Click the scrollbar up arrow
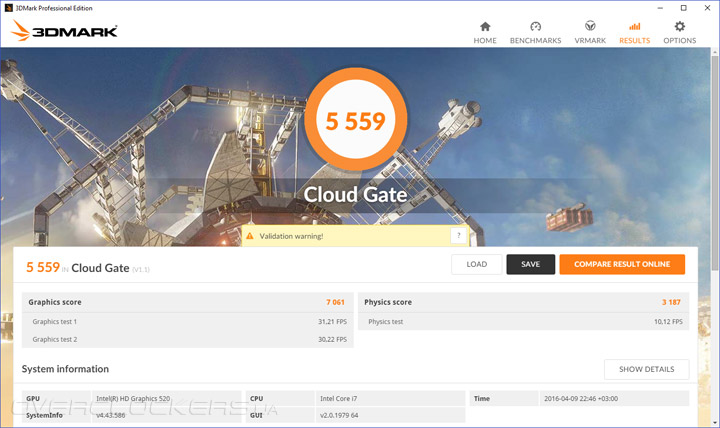Screen dimensions: 720x428 point(715,51)
